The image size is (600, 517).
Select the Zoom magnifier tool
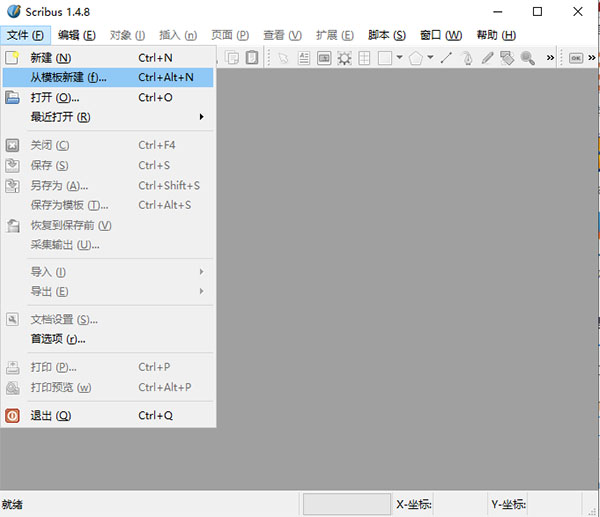(x=528, y=58)
